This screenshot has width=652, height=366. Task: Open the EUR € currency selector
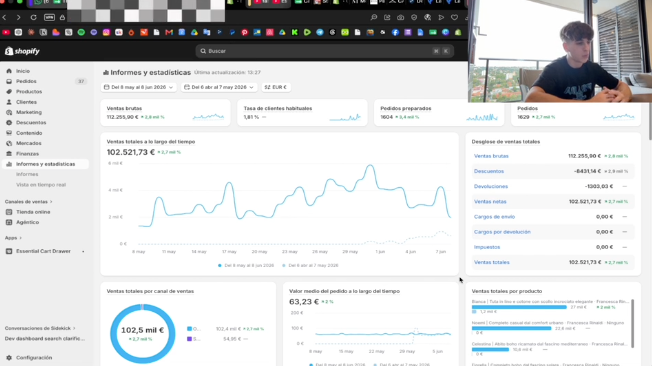click(x=276, y=87)
